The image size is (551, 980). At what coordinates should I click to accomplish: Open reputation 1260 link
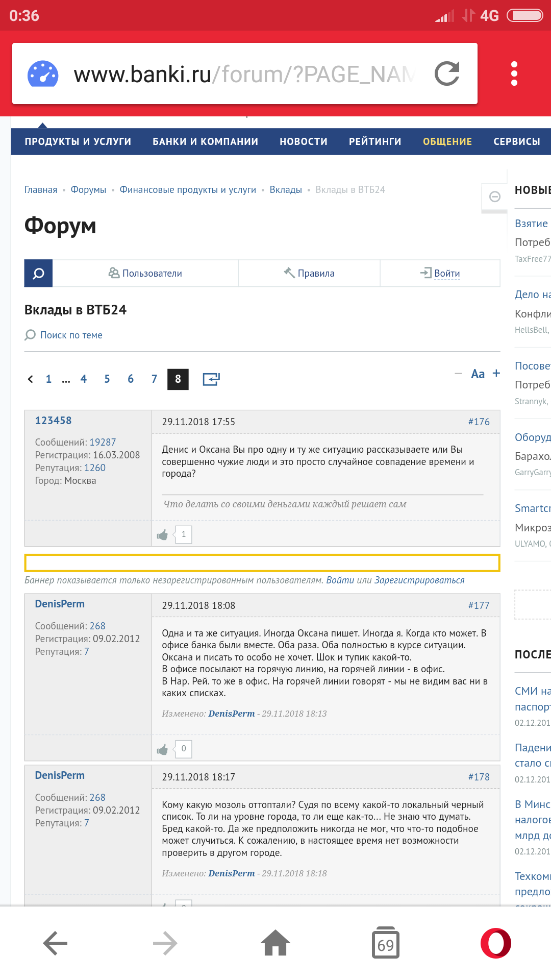pyautogui.click(x=95, y=468)
